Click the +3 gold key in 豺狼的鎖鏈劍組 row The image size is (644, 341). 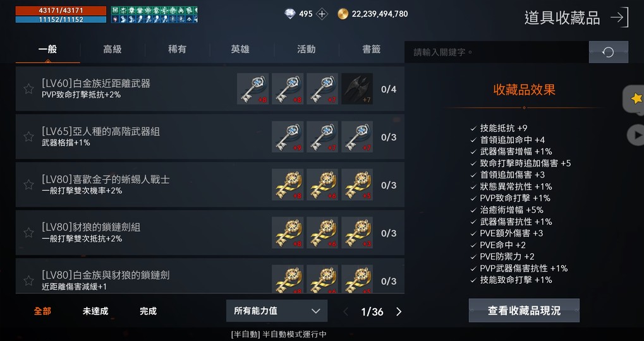click(x=357, y=232)
